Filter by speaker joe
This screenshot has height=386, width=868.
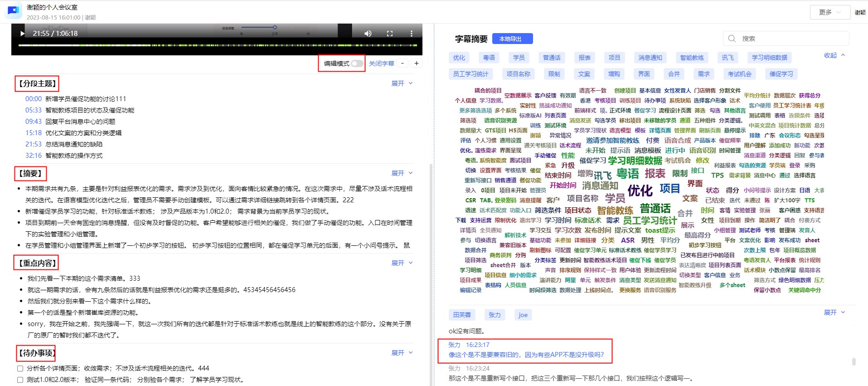523,315
